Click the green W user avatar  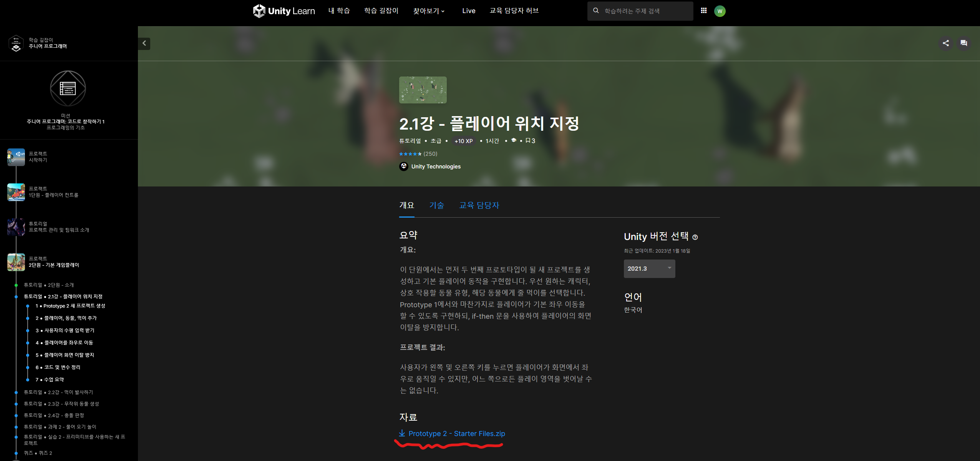pyautogui.click(x=720, y=11)
